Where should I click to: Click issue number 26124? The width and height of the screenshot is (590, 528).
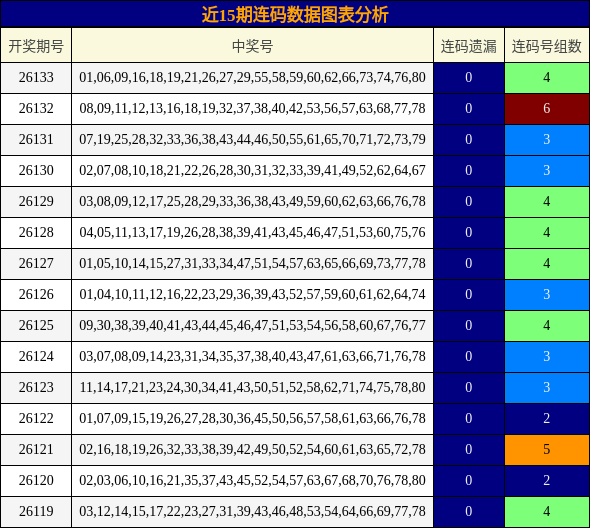(36, 356)
